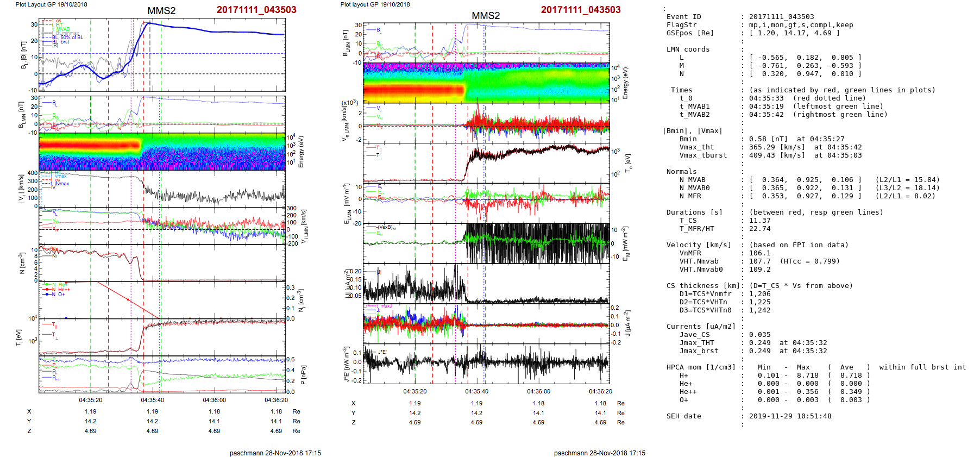This screenshot has height=457, width=980.
Task: Click the t_vmax legend entry in |Vi| panel
Action: click(x=60, y=176)
